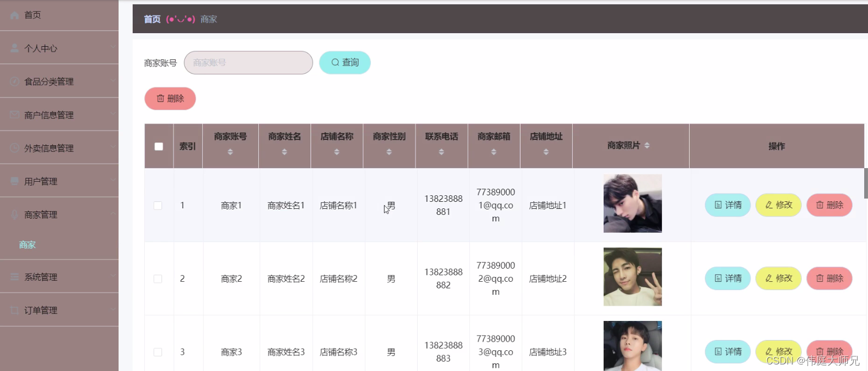Sort by the 商家姓名 column
The height and width of the screenshot is (371, 868).
[284, 152]
